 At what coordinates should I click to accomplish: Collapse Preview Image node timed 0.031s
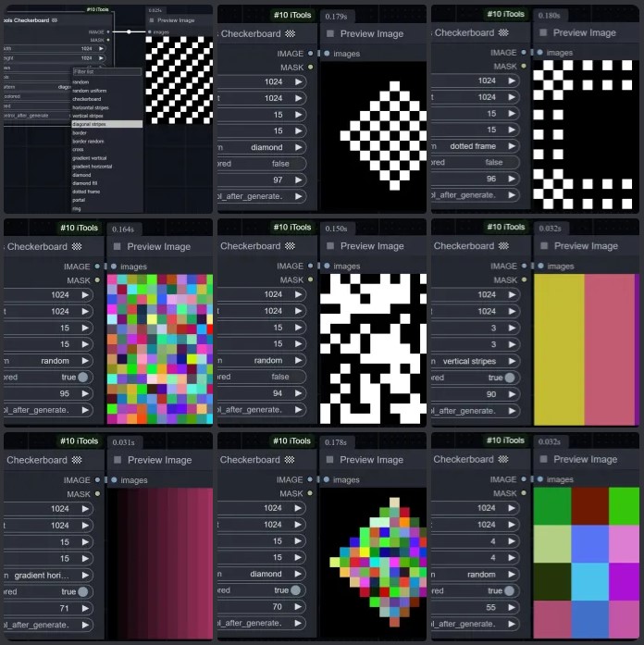tap(118, 460)
